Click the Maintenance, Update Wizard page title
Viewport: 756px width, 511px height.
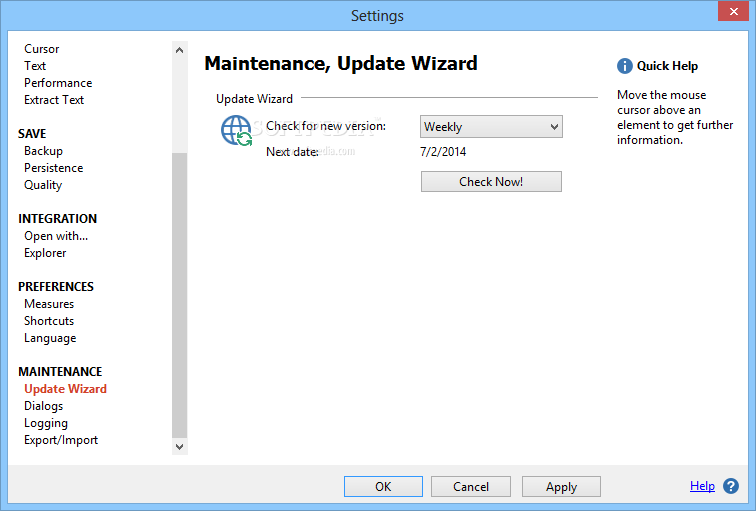341,64
